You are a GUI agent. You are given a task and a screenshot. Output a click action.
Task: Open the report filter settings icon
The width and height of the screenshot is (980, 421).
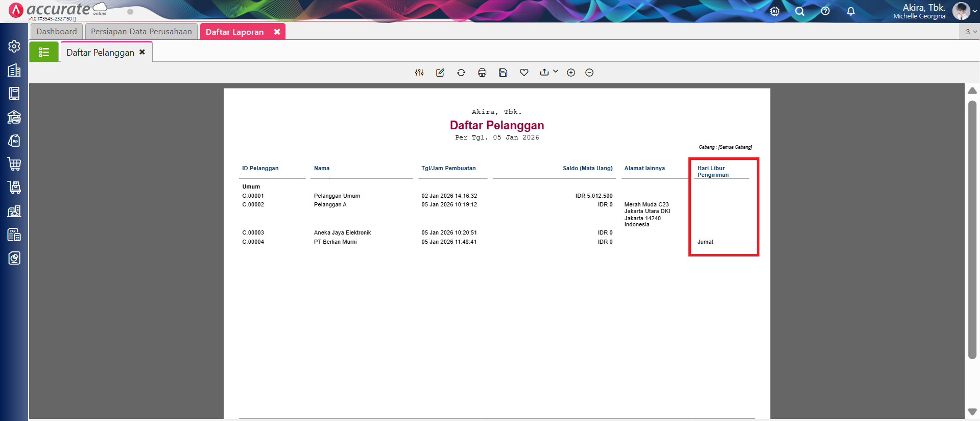tap(419, 73)
